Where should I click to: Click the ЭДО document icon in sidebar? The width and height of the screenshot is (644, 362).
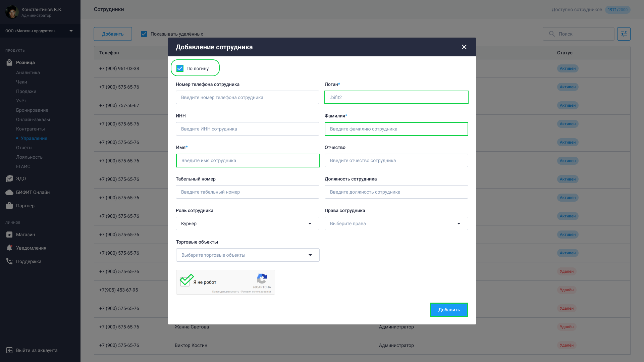coord(9,178)
